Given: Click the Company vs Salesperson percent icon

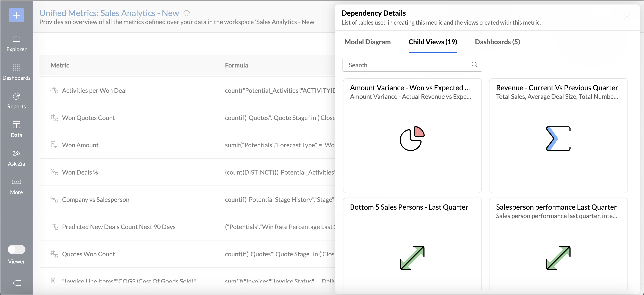Looking at the screenshot, I should (x=54, y=199).
